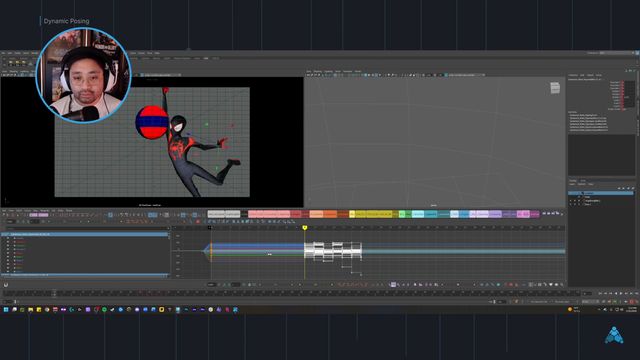This screenshot has width=640, height=360.
Task: Play the animation backwards
Action: (x=616, y=293)
